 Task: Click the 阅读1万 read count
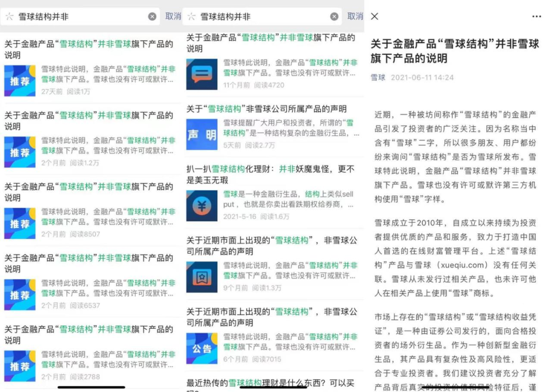79,91
